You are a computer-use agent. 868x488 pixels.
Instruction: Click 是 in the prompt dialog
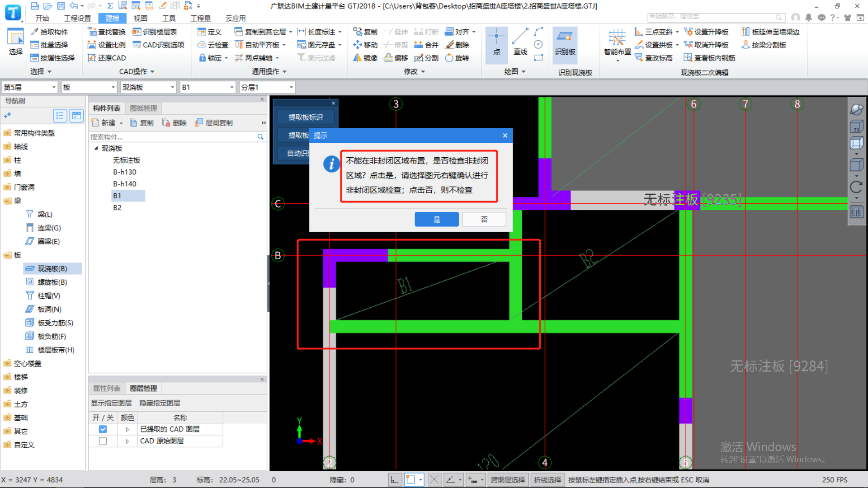437,220
